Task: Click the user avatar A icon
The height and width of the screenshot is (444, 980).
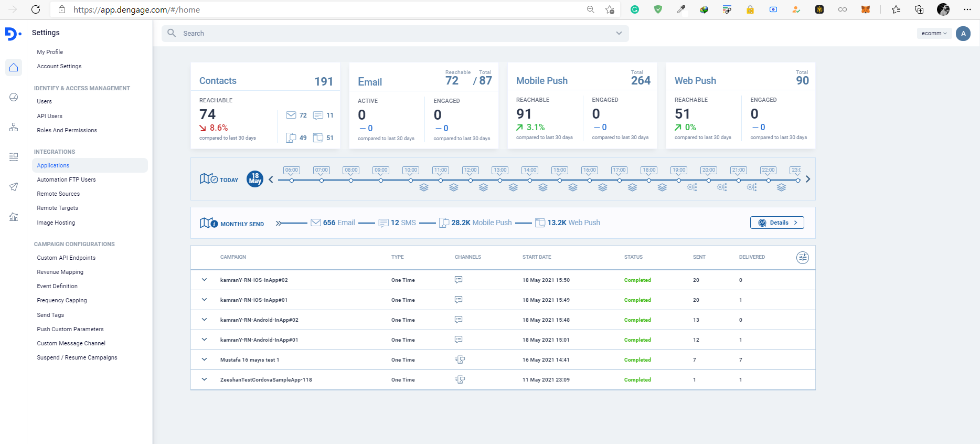Action: click(x=963, y=34)
